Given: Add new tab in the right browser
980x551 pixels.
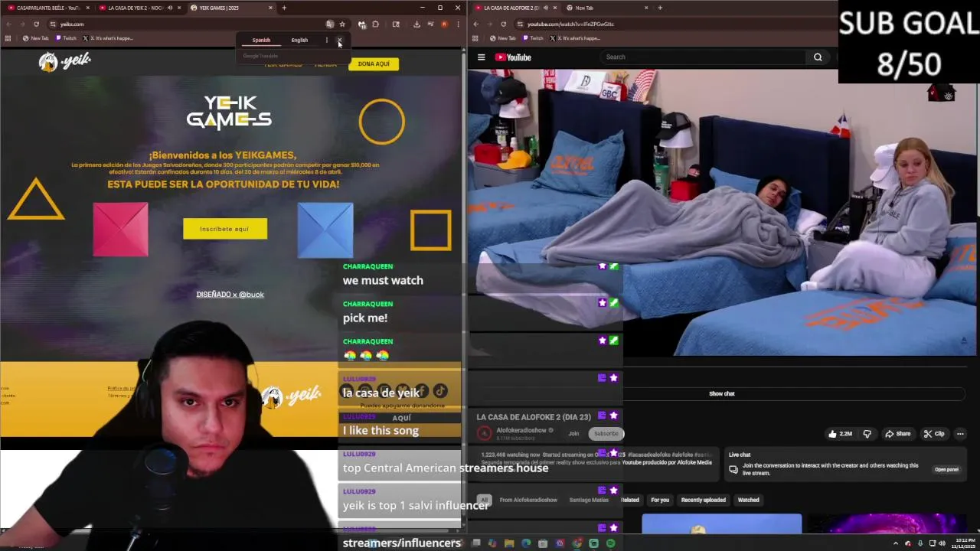Looking at the screenshot, I should [x=660, y=8].
